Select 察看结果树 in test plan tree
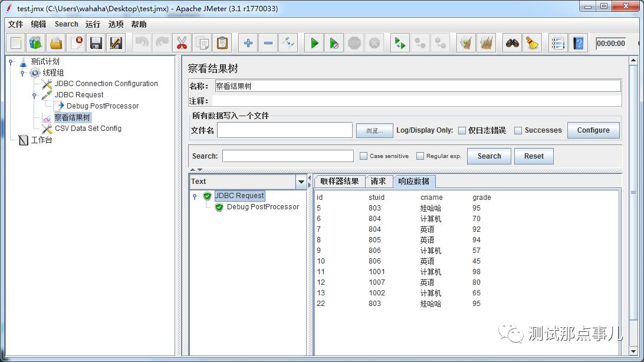 point(73,117)
